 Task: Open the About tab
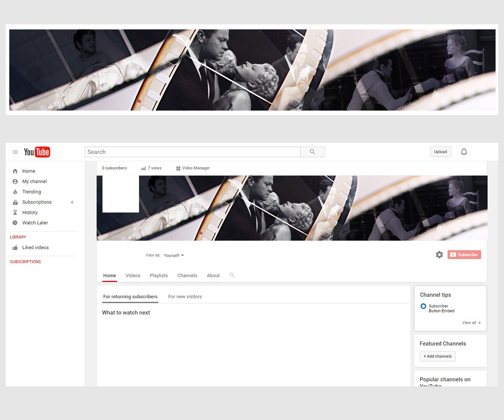[213, 276]
